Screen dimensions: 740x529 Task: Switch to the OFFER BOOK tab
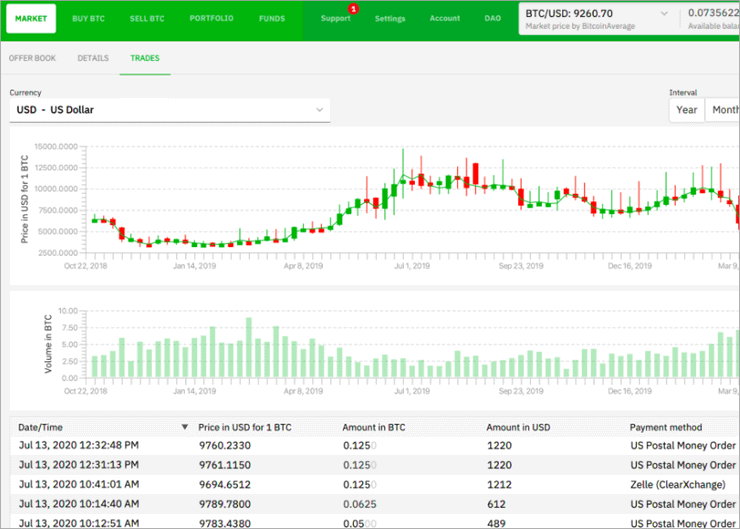coord(32,58)
